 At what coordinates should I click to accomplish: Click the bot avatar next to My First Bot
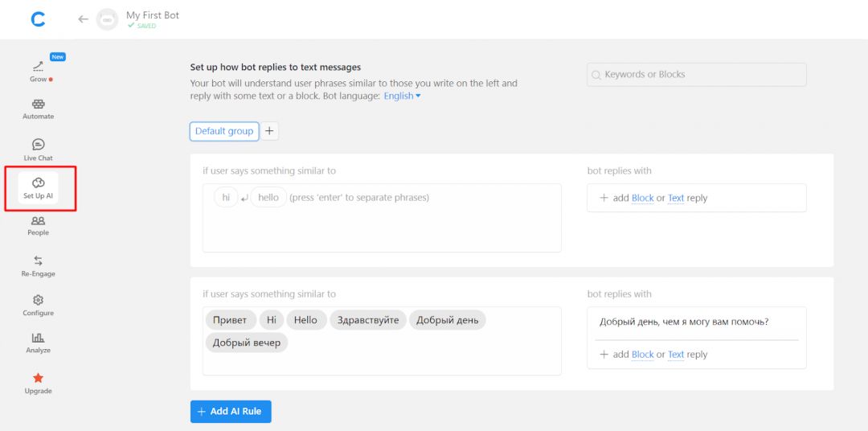tap(108, 19)
